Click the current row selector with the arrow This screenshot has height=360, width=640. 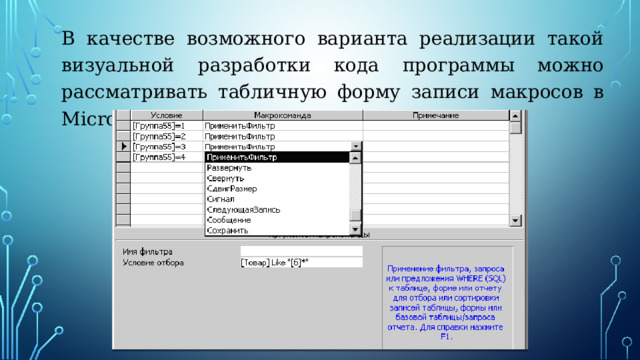(x=123, y=147)
